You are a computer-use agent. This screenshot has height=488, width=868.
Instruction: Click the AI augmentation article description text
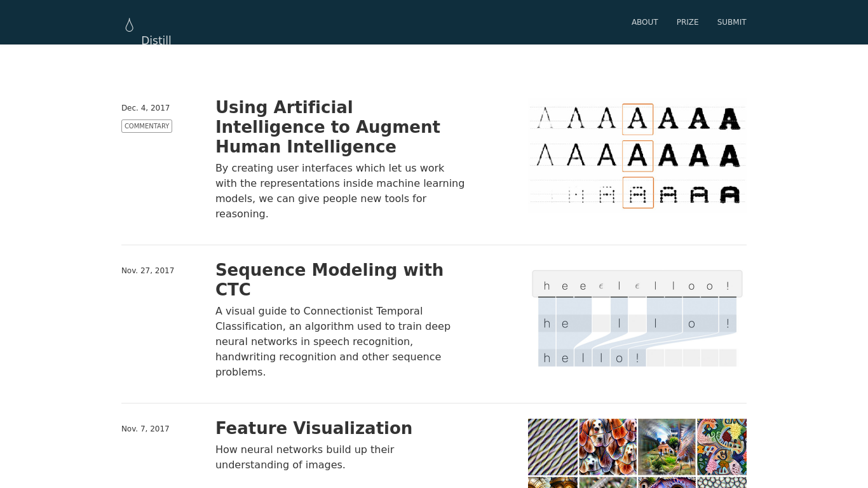point(340,191)
